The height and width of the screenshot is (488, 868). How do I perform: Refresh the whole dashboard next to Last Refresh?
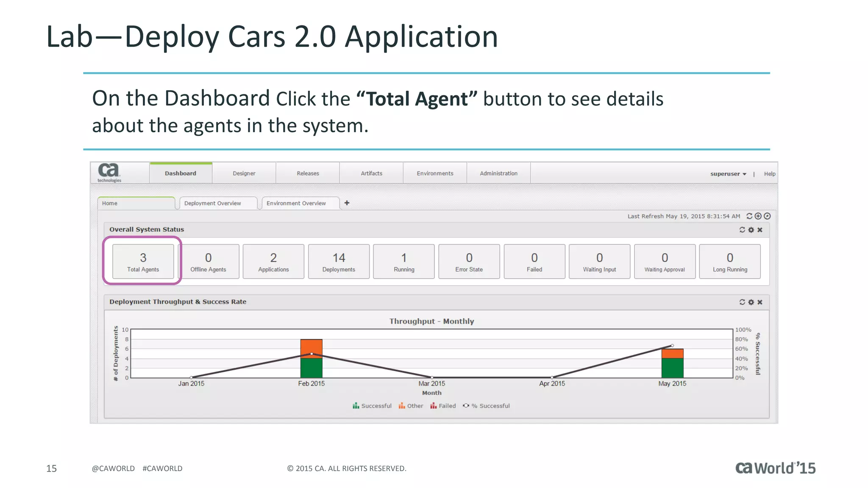pyautogui.click(x=749, y=216)
